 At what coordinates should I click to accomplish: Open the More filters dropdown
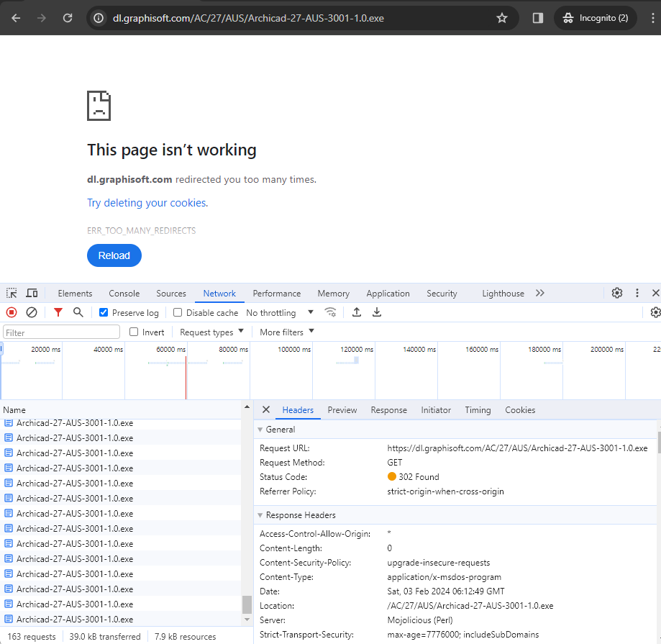pyautogui.click(x=287, y=332)
